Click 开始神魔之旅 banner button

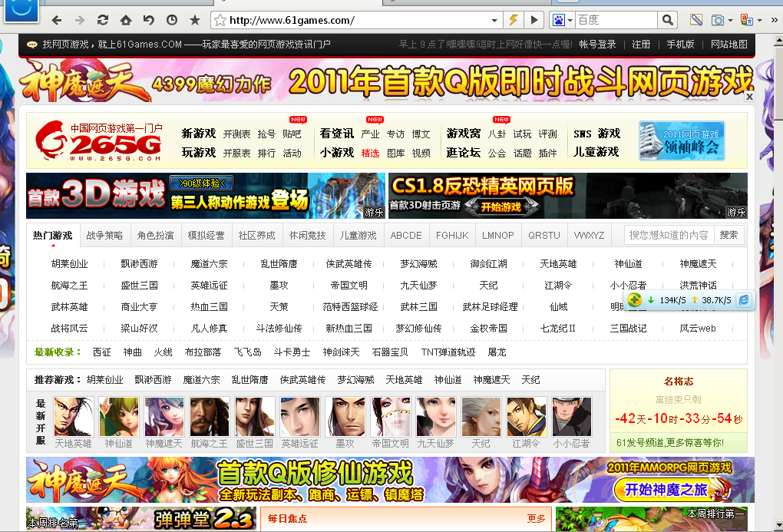666,490
